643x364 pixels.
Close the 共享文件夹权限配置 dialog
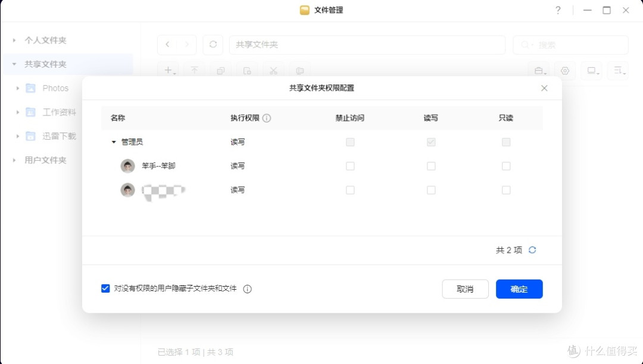point(544,88)
